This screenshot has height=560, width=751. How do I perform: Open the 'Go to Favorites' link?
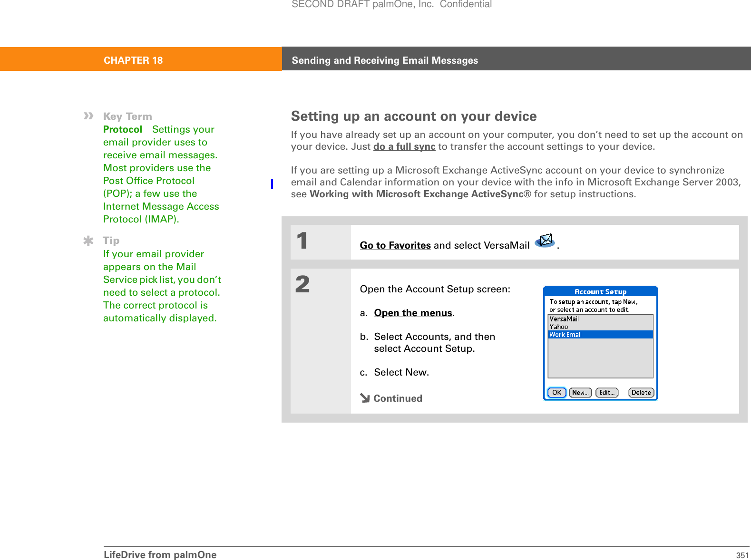tap(395, 245)
